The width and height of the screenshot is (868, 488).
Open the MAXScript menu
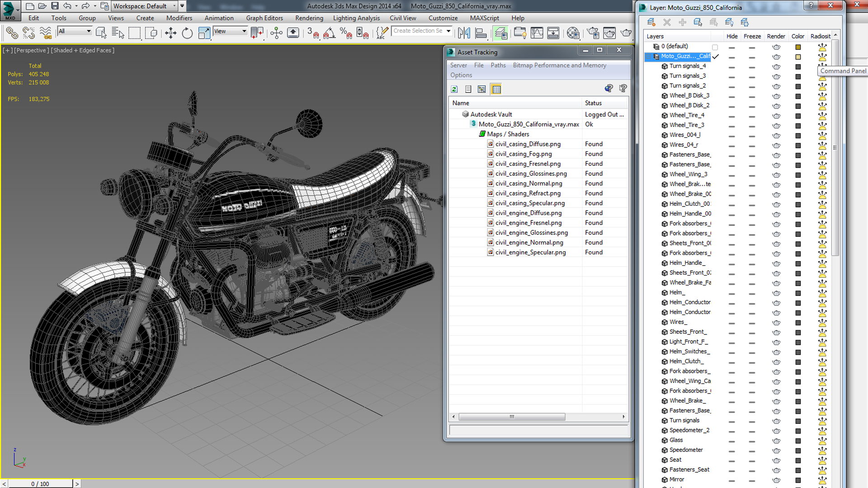pyautogui.click(x=484, y=18)
